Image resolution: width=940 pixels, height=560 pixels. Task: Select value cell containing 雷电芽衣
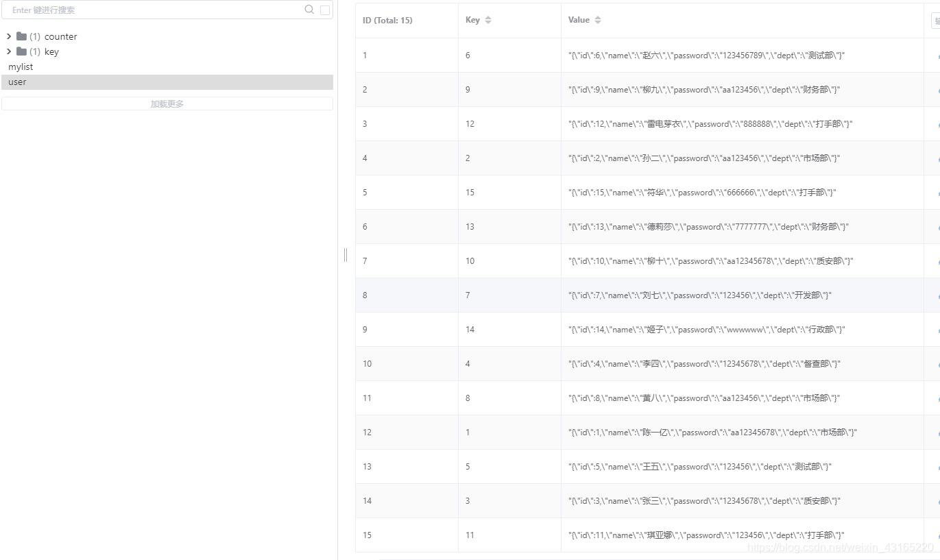point(743,124)
